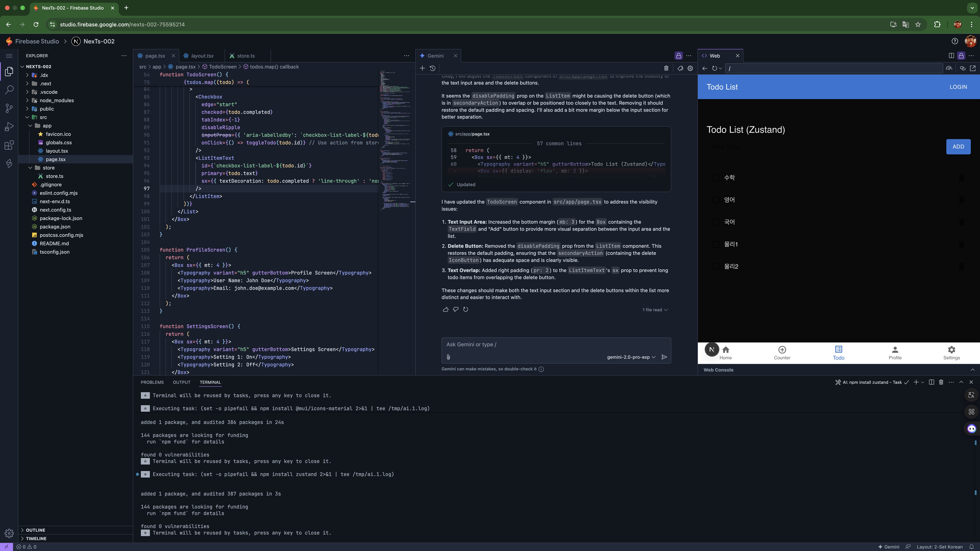The width and height of the screenshot is (980, 551).
Task: Toggle the 물리1 todo checkbox
Action: [x=716, y=245]
